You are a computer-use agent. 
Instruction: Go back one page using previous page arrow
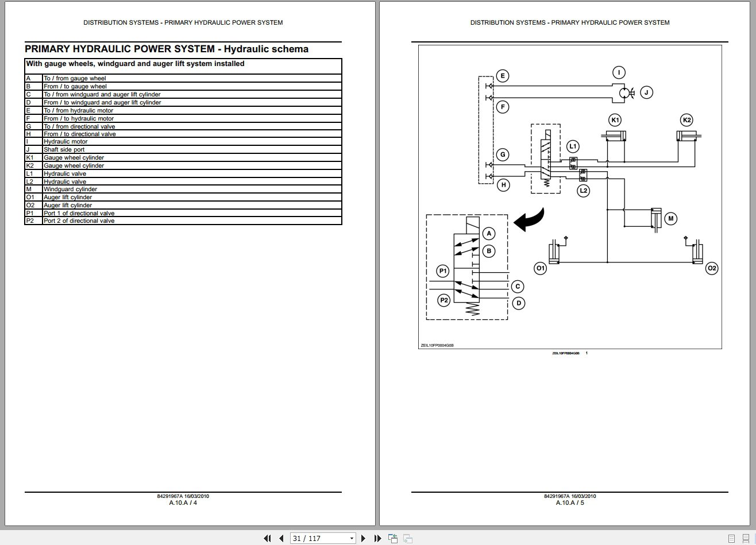click(281, 538)
